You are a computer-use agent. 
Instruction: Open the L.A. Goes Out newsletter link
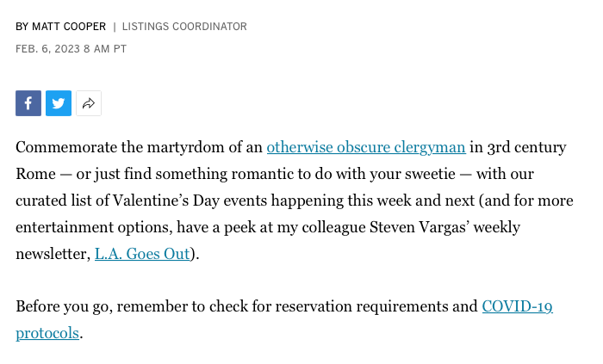[x=142, y=254]
